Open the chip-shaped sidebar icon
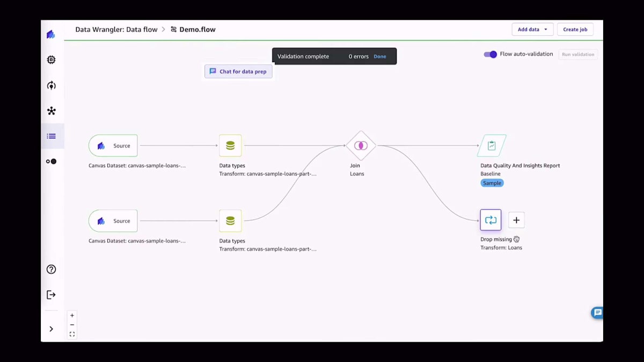644x362 pixels. [x=51, y=60]
